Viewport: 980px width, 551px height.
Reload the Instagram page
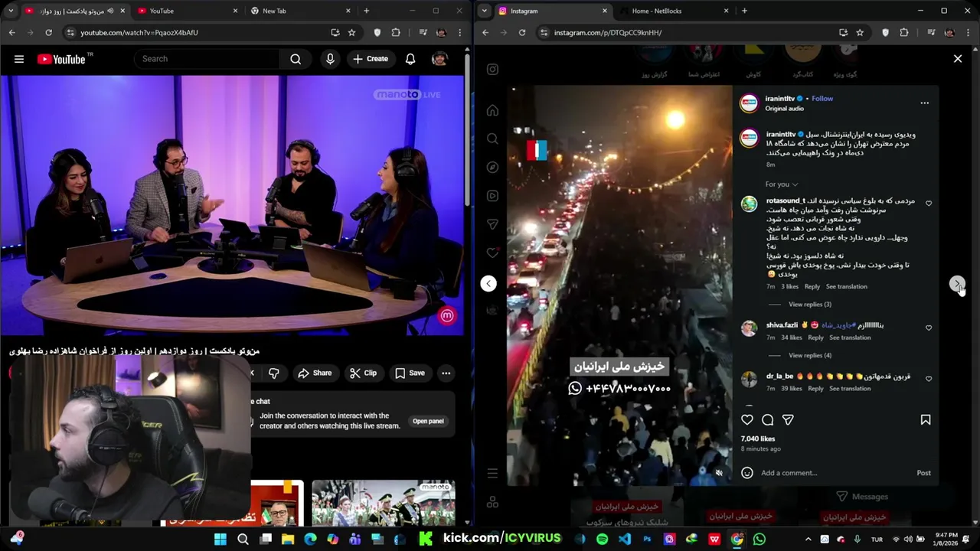tap(522, 32)
